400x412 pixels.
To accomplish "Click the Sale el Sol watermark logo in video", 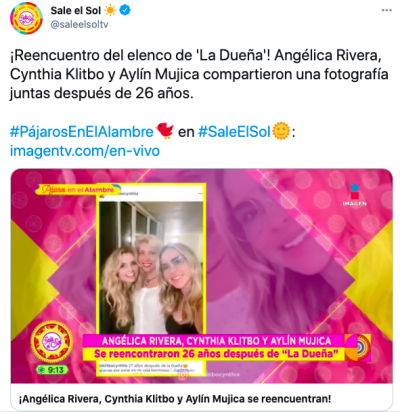I will 51,341.
